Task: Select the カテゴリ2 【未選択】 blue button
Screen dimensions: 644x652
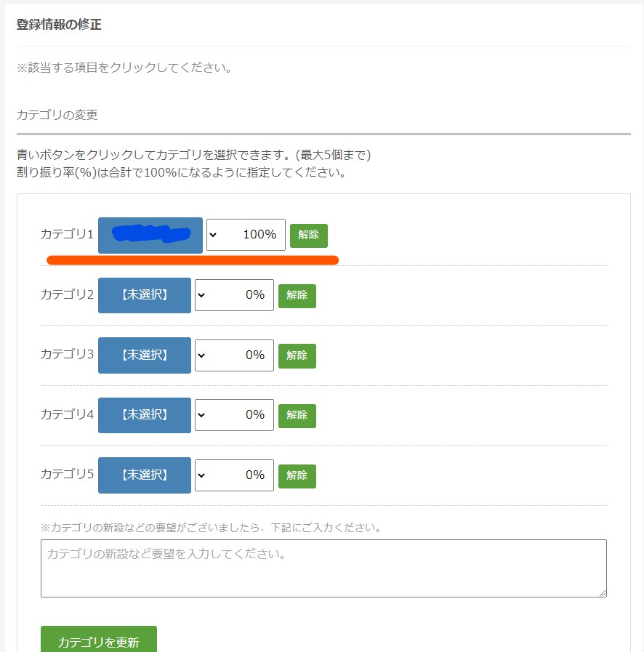Action: click(x=144, y=295)
